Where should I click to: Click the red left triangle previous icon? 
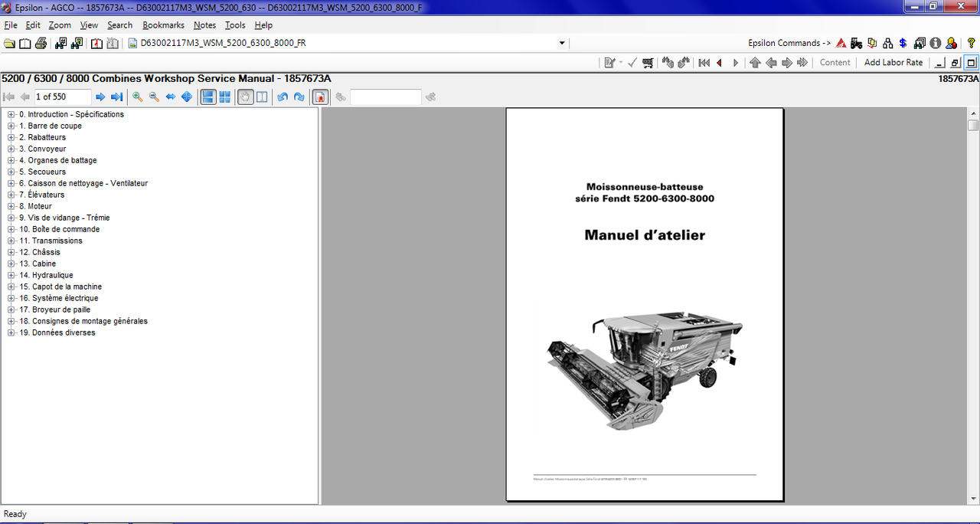click(x=720, y=63)
